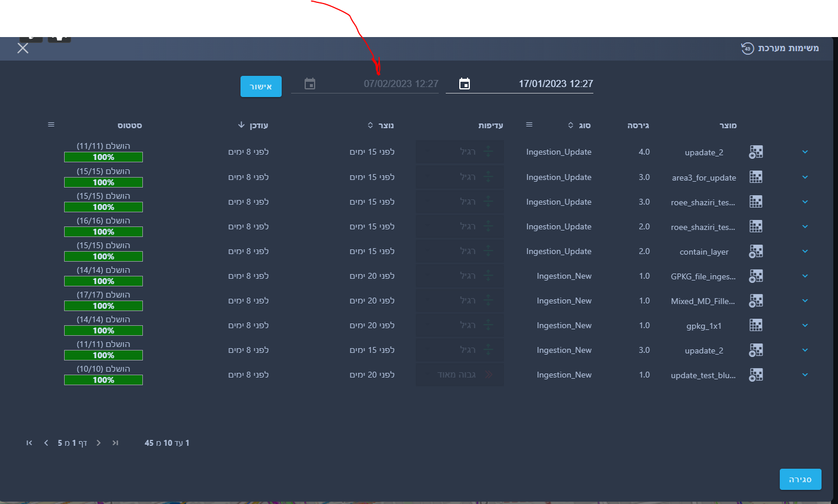
Task: Click the refresh icon beside משימות מערכת
Action: 747,48
